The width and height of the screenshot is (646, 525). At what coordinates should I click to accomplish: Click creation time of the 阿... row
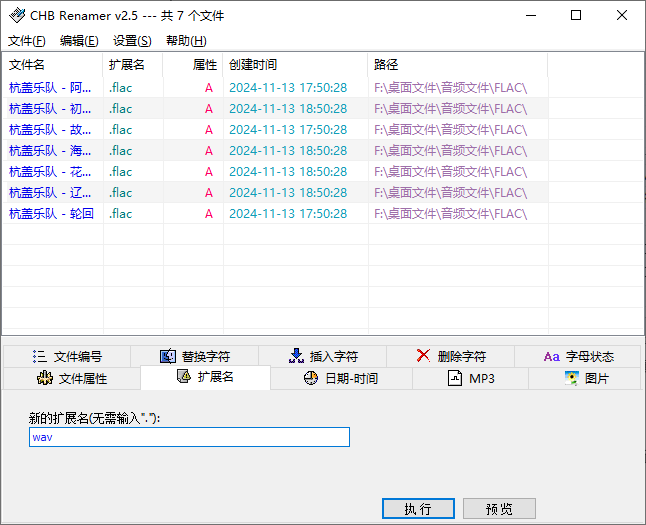(288, 88)
